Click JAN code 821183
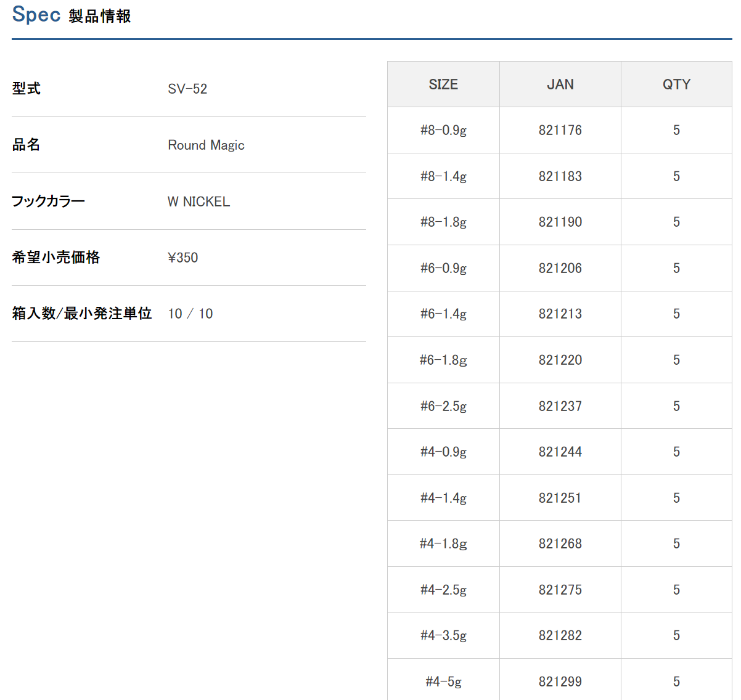 pyautogui.click(x=560, y=176)
